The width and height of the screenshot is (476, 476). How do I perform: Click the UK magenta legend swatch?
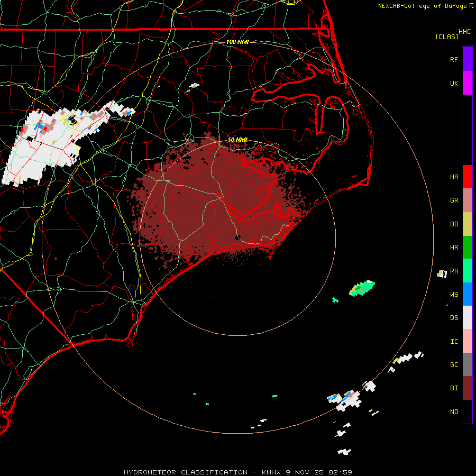pos(467,83)
